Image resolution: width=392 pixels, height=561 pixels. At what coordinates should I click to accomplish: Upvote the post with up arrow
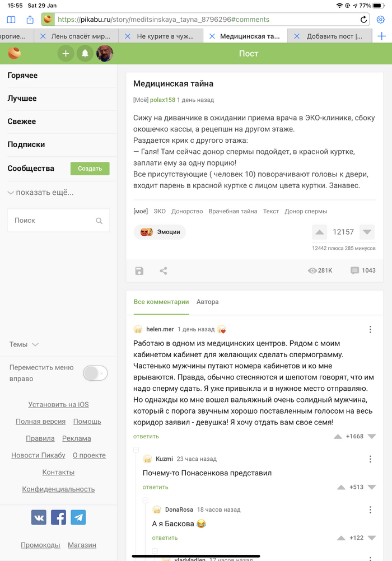tap(319, 232)
